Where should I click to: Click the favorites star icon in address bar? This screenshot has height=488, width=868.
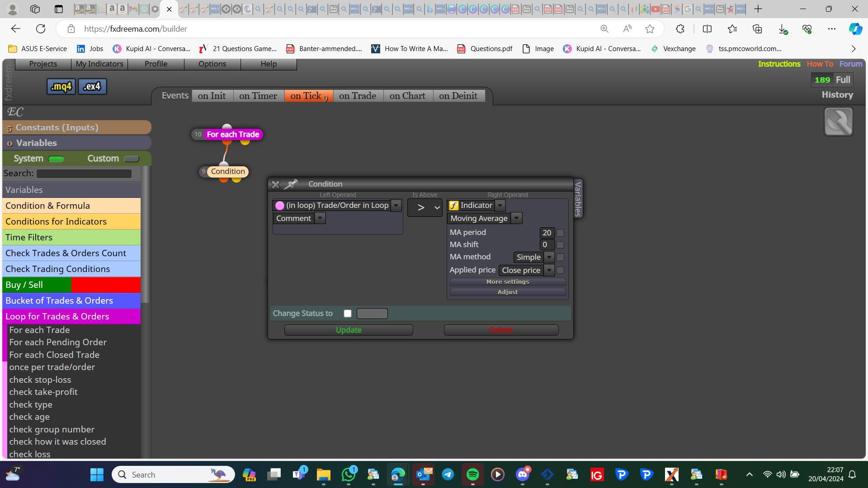pos(650,29)
